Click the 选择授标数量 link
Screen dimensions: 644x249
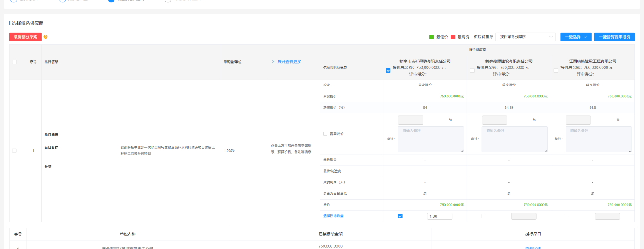click(x=333, y=216)
